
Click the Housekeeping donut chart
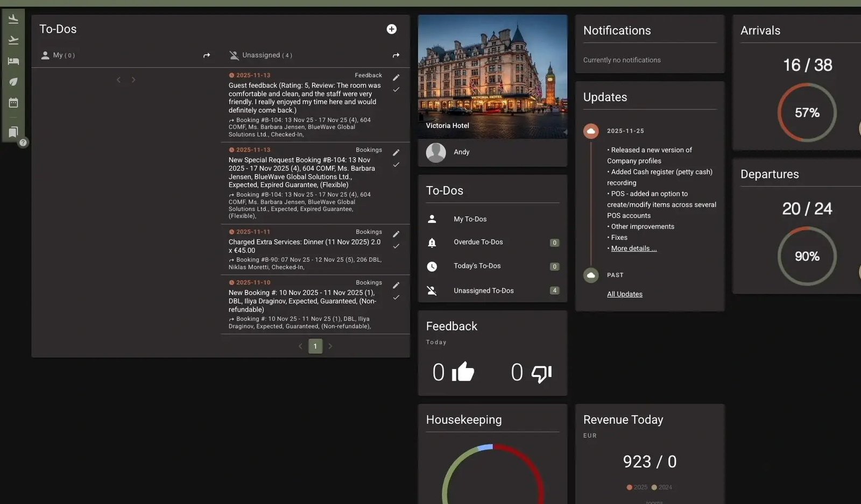click(492, 473)
